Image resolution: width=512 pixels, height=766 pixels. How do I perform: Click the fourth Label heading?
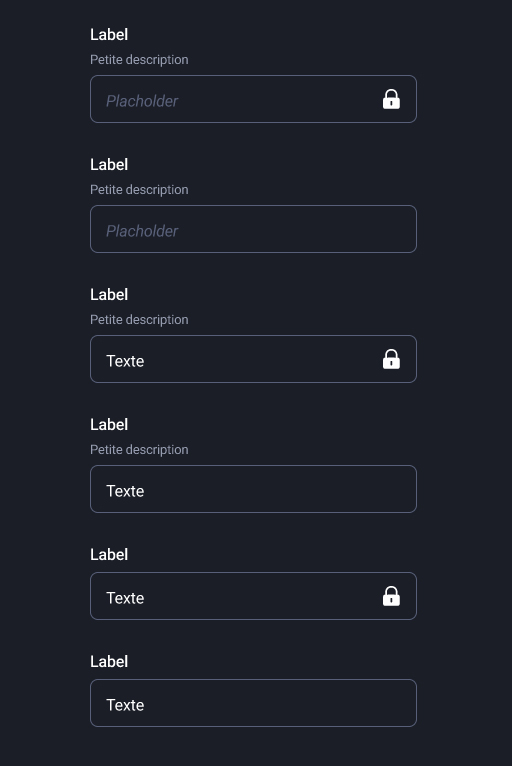tap(109, 425)
